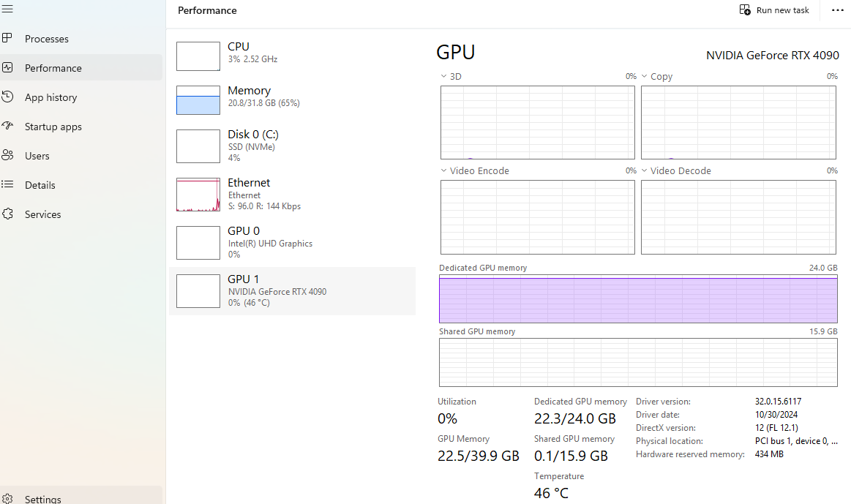The height and width of the screenshot is (504, 851).
Task: Click the Startup apps gauge icon
Action: (7, 126)
